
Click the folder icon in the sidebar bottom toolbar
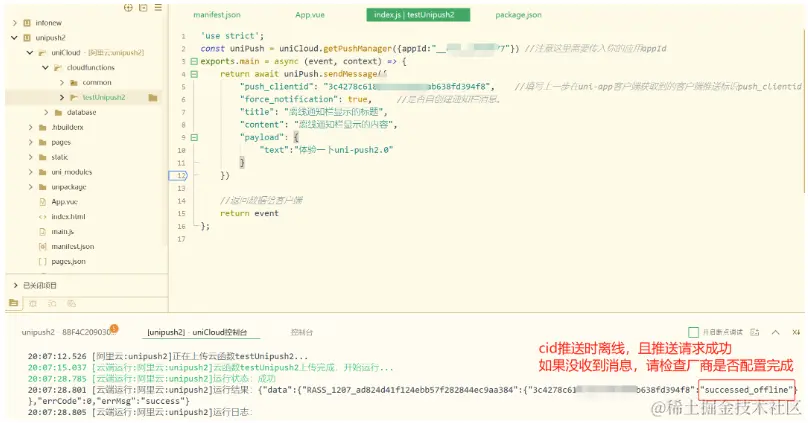(14, 303)
